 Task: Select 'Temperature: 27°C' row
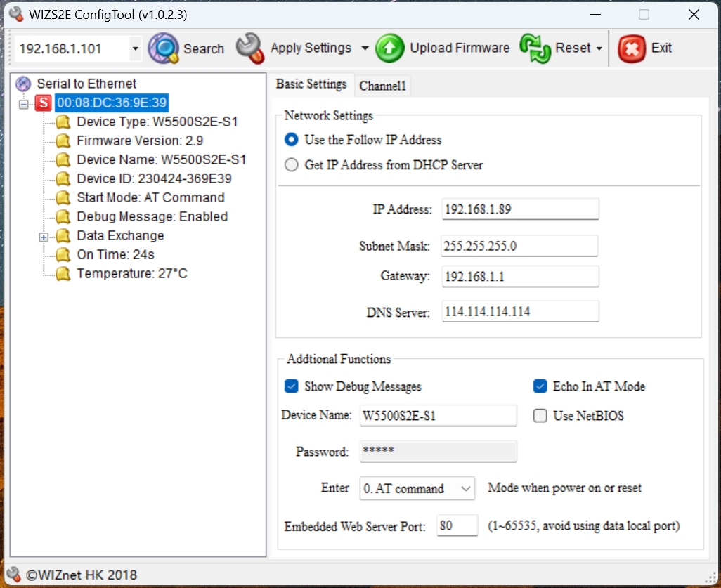132,273
